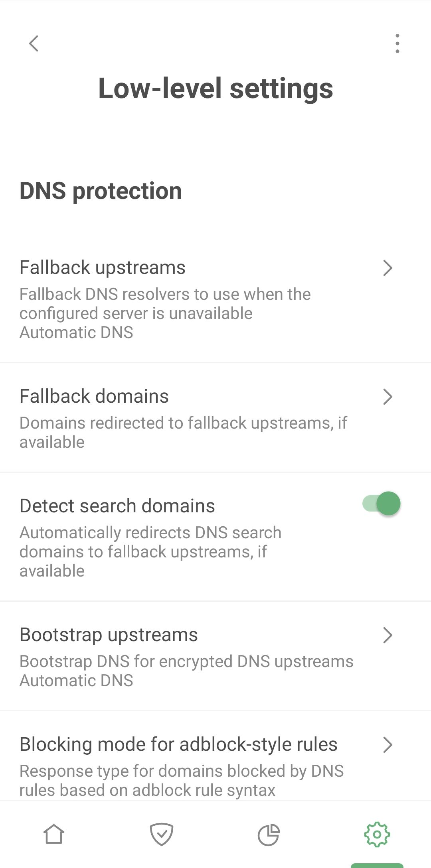The width and height of the screenshot is (431, 868).
Task: Select the settings gear icon
Action: click(376, 834)
